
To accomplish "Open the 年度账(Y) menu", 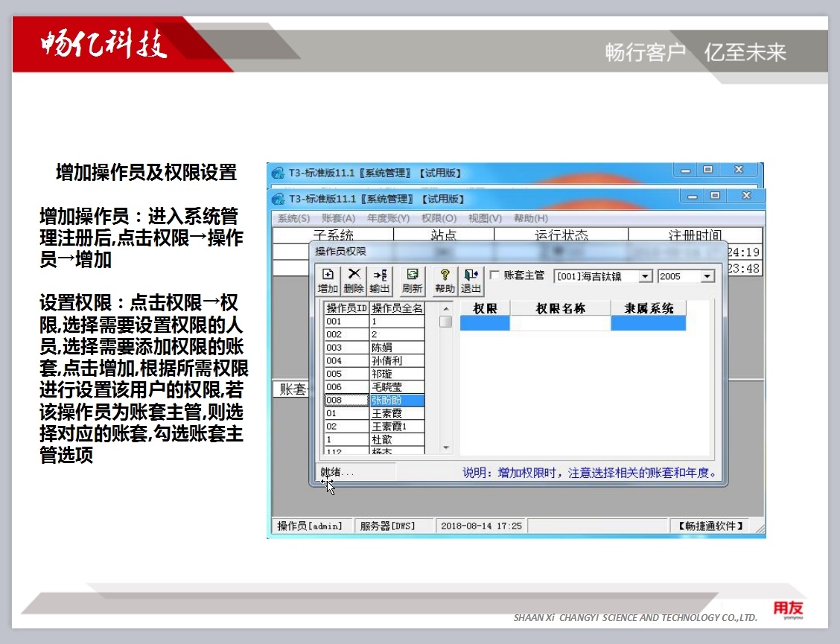I will 389,218.
